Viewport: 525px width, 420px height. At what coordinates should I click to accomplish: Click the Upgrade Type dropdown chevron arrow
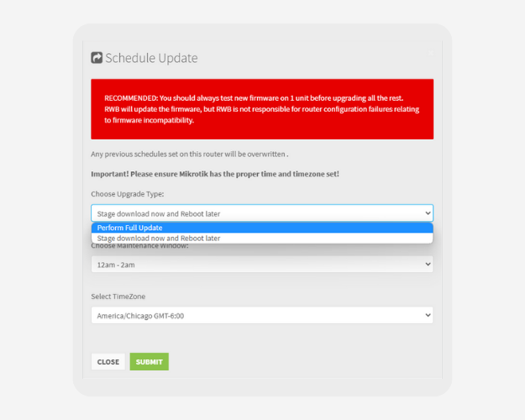[428, 213]
